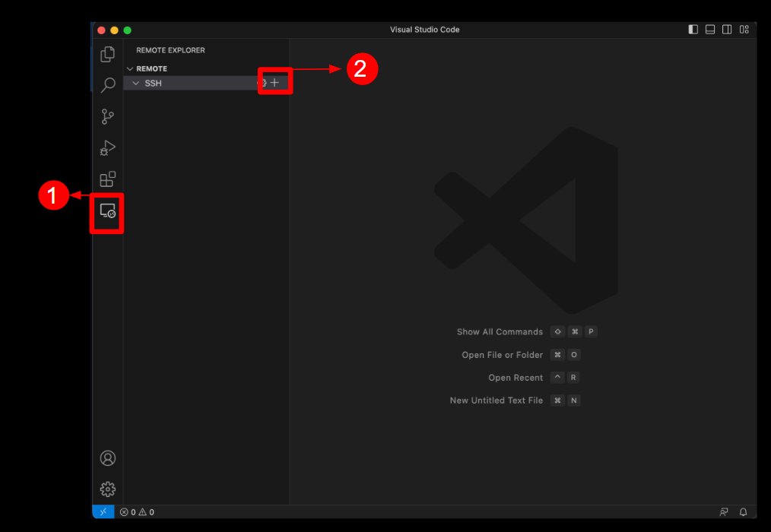Open the Extensions view

coord(108,179)
